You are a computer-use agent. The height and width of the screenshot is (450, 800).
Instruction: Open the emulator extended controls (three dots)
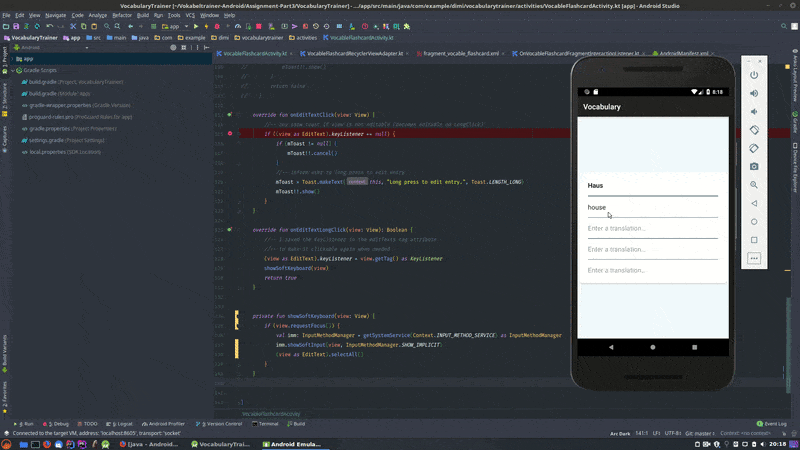[754, 258]
